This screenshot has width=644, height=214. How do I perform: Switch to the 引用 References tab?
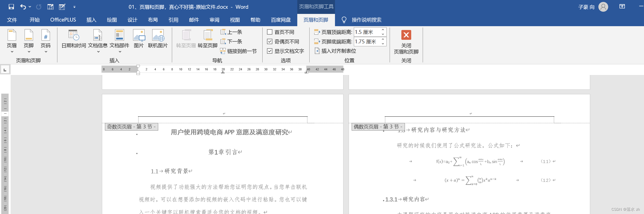coord(174,20)
